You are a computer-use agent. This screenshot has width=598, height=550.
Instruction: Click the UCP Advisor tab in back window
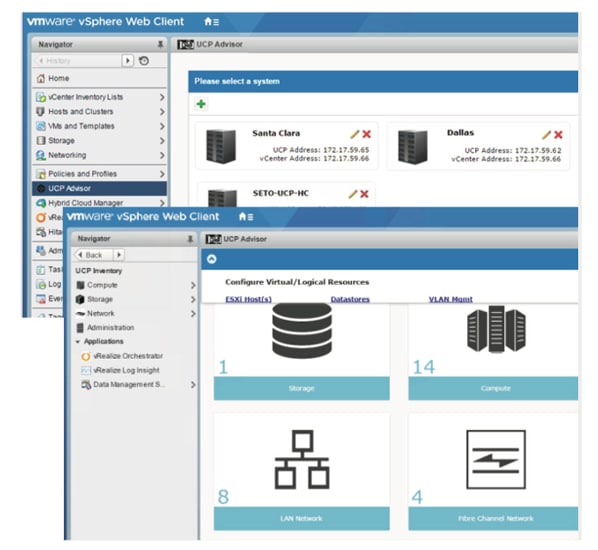pos(210,45)
